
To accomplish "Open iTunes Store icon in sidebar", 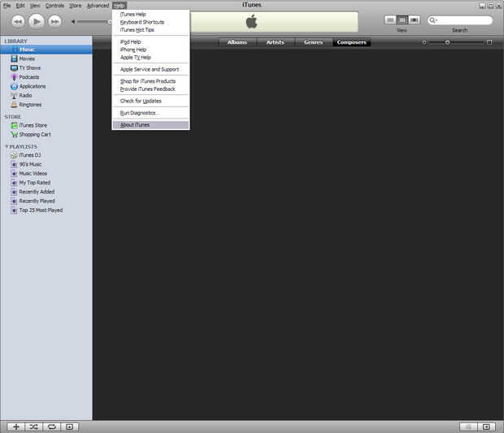I will [x=14, y=125].
